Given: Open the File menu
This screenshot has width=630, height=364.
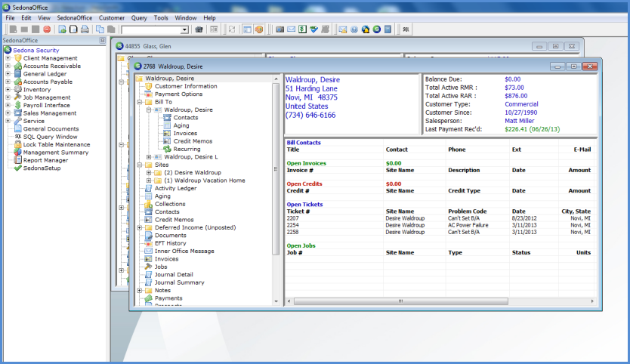Looking at the screenshot, I should 10,18.
